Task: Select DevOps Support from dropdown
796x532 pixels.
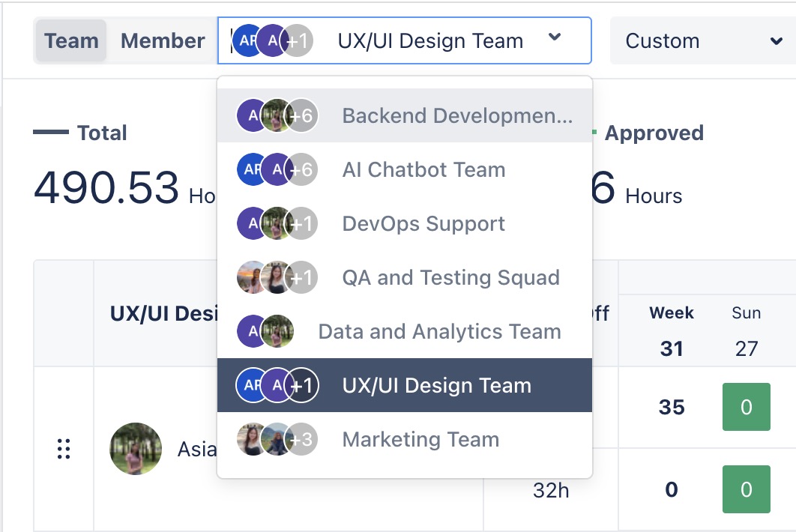Action: [x=423, y=224]
